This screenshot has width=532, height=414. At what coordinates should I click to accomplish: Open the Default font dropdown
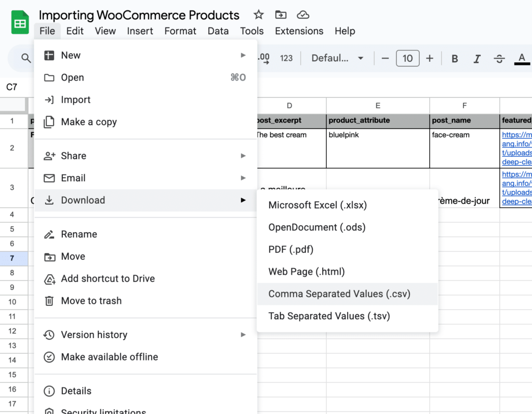tap(337, 58)
